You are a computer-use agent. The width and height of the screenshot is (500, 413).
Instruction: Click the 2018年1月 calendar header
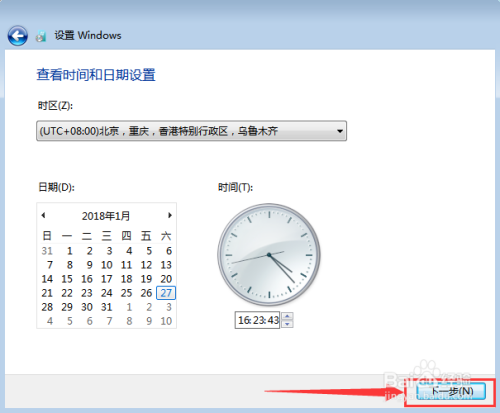point(106,216)
